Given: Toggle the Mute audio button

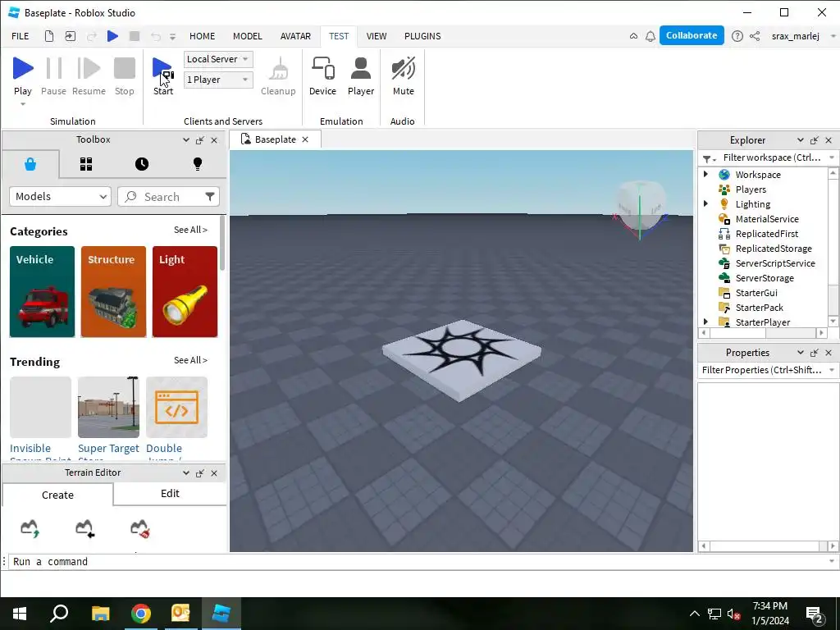Looking at the screenshot, I should 404,76.
